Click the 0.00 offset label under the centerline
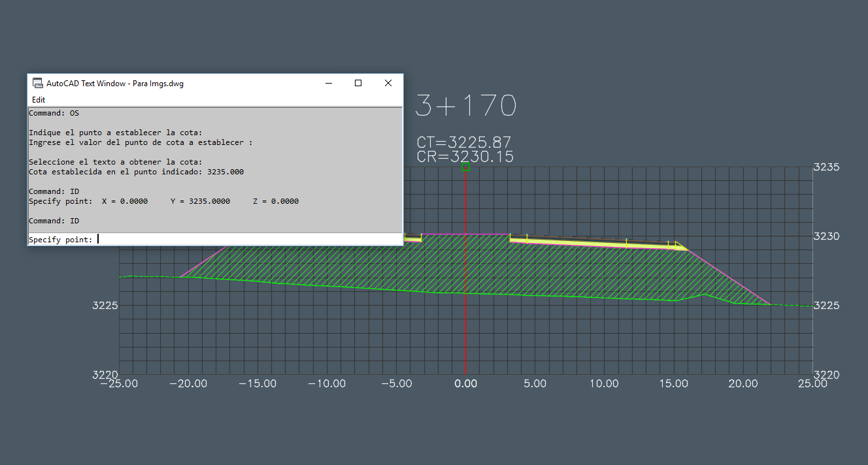868x465 pixels. pyautogui.click(x=465, y=384)
